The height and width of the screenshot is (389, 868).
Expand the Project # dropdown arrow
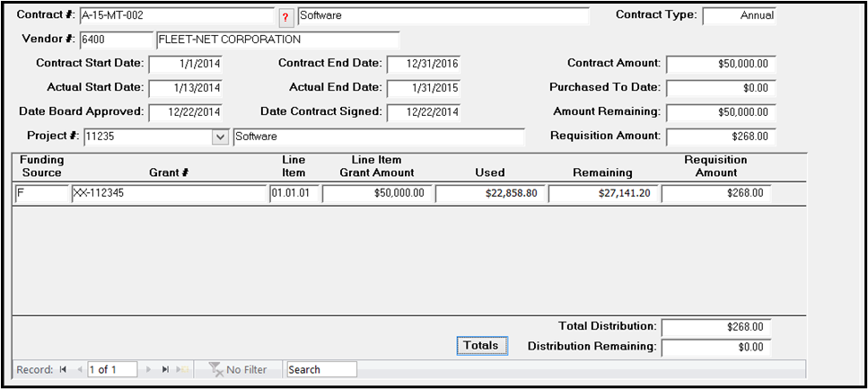click(x=220, y=137)
